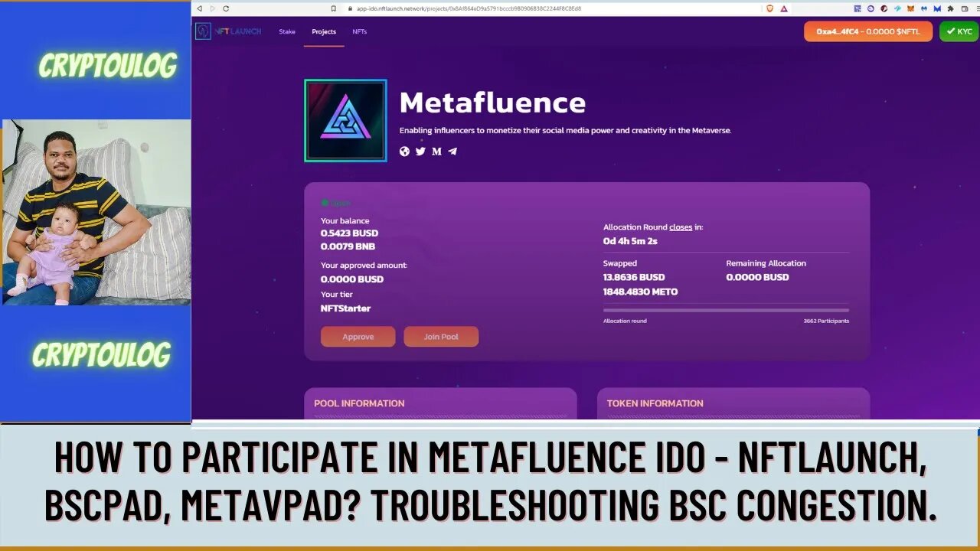Click the Remaining Allocation 0.0000 BUSD value
Image resolution: width=980 pixels, height=551 pixels.
click(757, 277)
